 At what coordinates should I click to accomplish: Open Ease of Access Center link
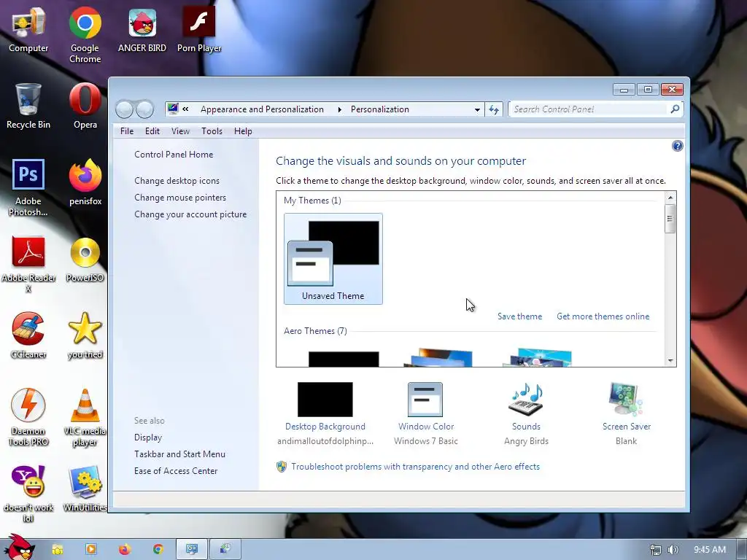(175, 471)
